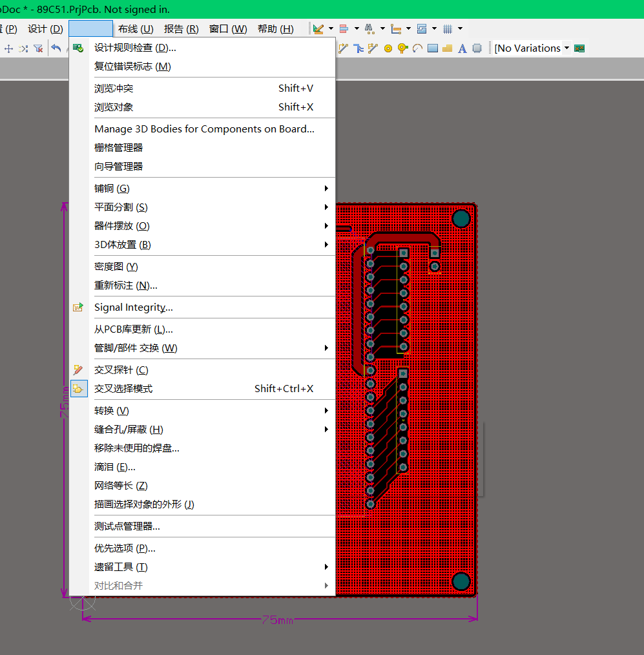Open the 设计 (D) menu

[x=45, y=29]
